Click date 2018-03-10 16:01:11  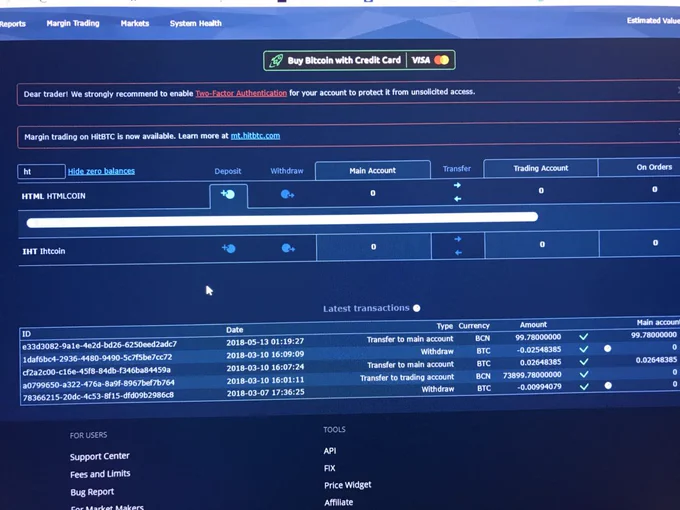265,380
